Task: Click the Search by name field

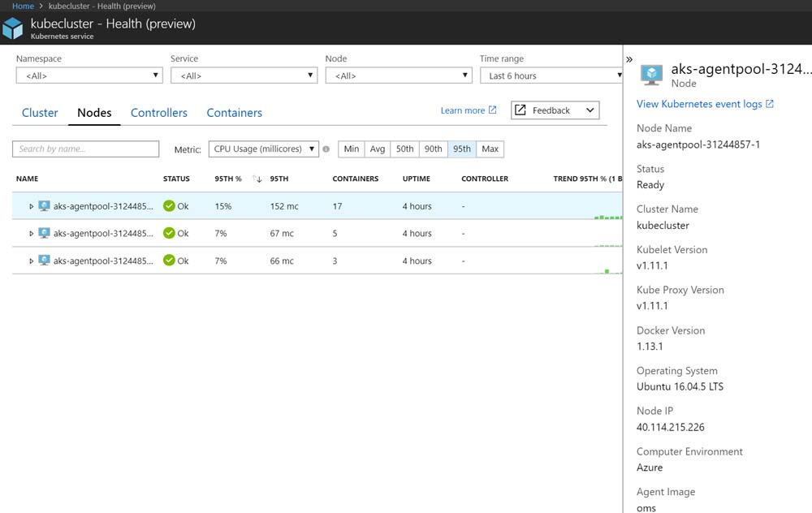Action: click(85, 149)
